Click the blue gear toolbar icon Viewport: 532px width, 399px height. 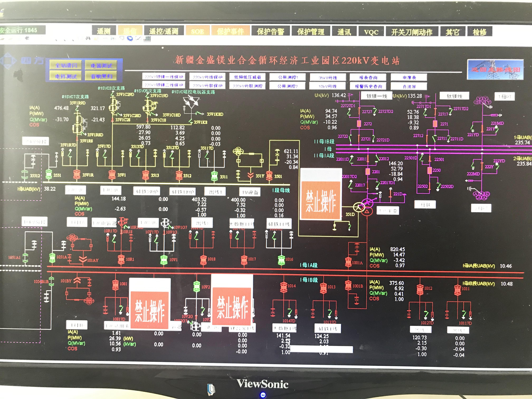[x=130, y=39]
